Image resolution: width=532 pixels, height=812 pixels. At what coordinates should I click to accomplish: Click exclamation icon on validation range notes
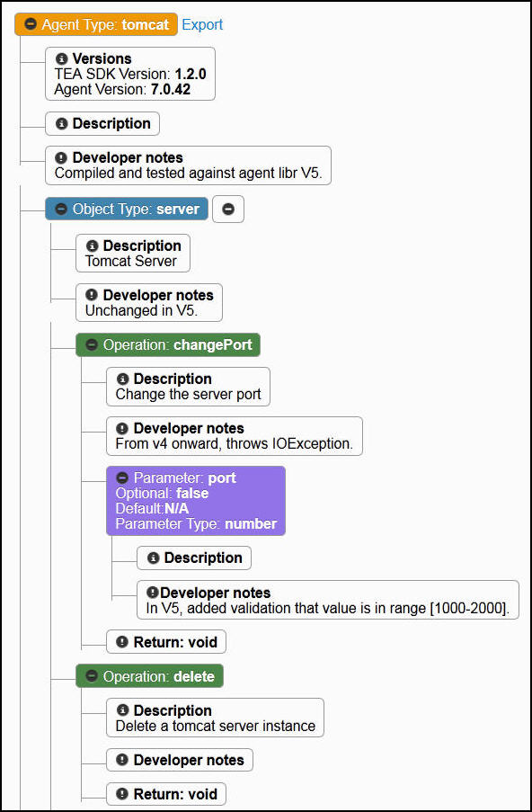[x=153, y=593]
